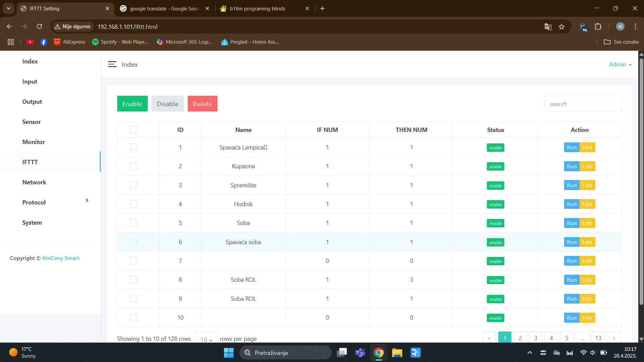This screenshot has width=644, height=362.
Task: Click Edit button for Hodnik row
Action: (587, 204)
